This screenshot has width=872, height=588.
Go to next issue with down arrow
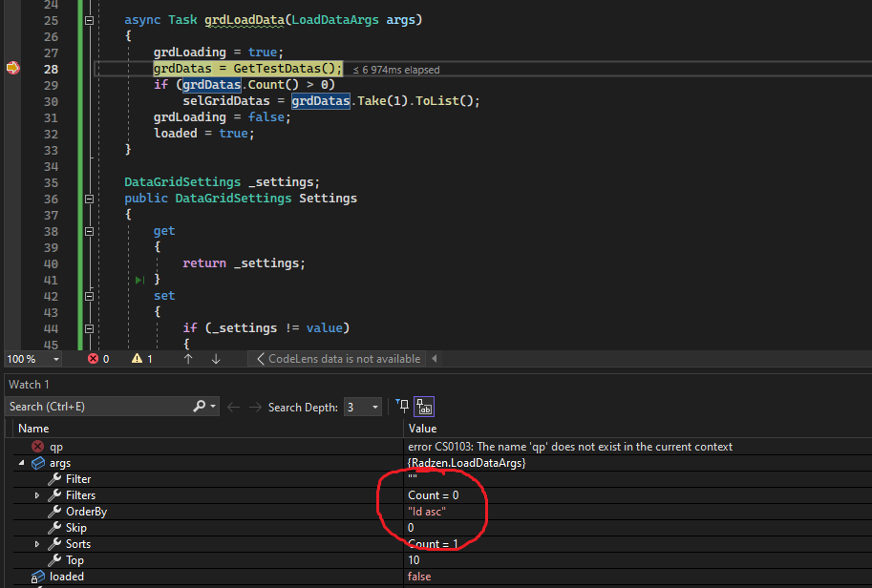point(216,359)
